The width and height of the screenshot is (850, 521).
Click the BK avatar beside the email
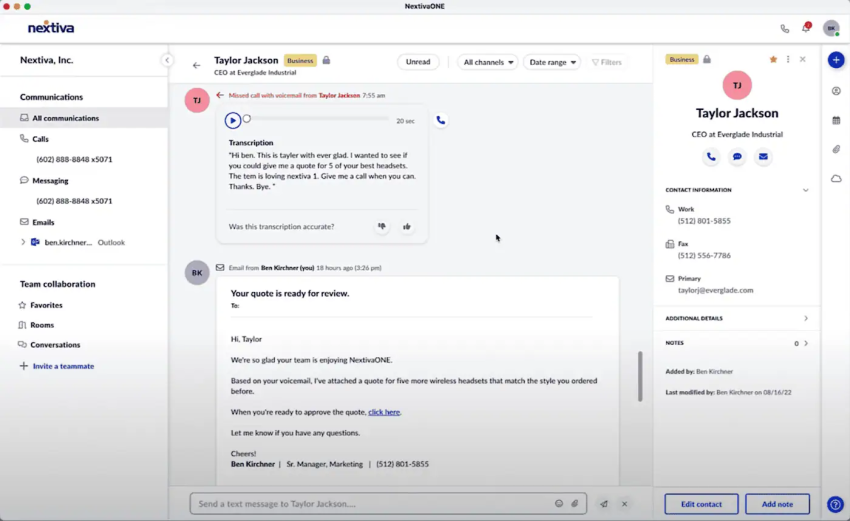pyautogui.click(x=197, y=273)
